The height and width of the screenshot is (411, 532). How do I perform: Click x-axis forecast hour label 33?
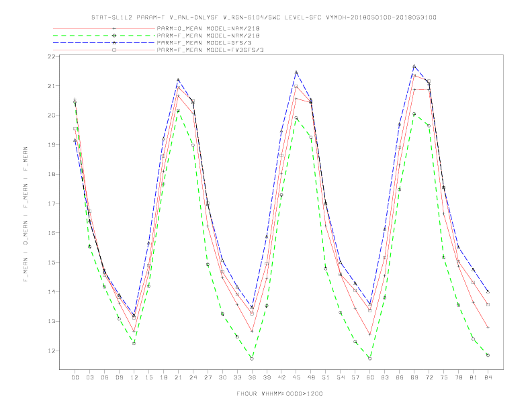point(237,377)
